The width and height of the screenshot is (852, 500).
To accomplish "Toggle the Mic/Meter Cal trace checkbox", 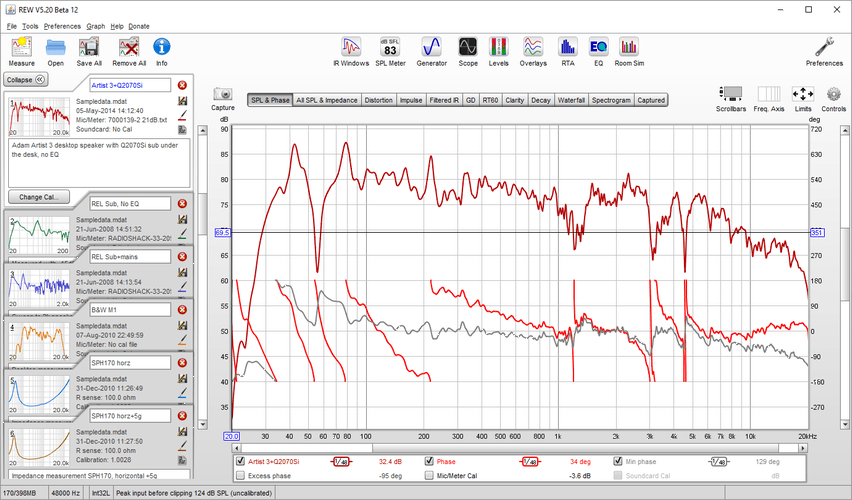I will 430,476.
